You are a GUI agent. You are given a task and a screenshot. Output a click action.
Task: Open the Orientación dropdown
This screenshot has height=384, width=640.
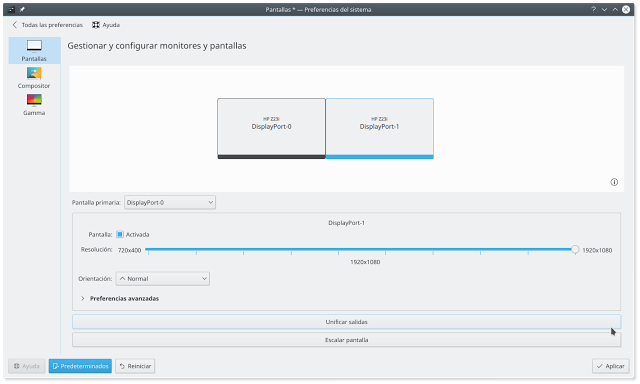click(163, 279)
